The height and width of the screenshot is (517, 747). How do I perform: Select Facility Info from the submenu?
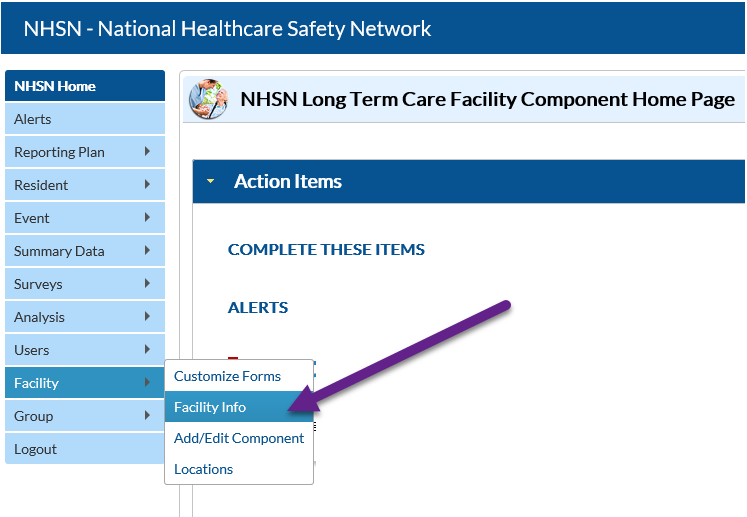[x=210, y=407]
